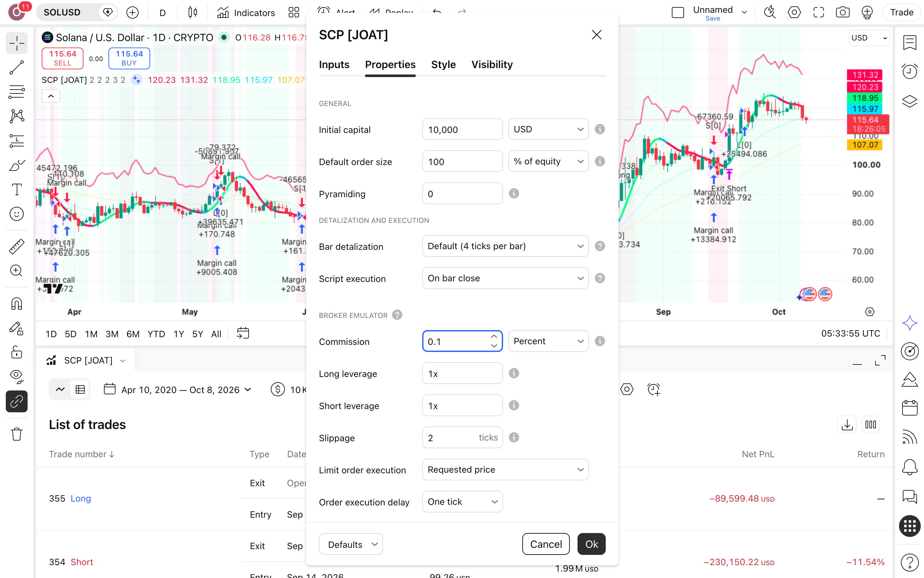Open the initial capital USD currency dropdown
Image resolution: width=924 pixels, height=578 pixels.
point(548,129)
